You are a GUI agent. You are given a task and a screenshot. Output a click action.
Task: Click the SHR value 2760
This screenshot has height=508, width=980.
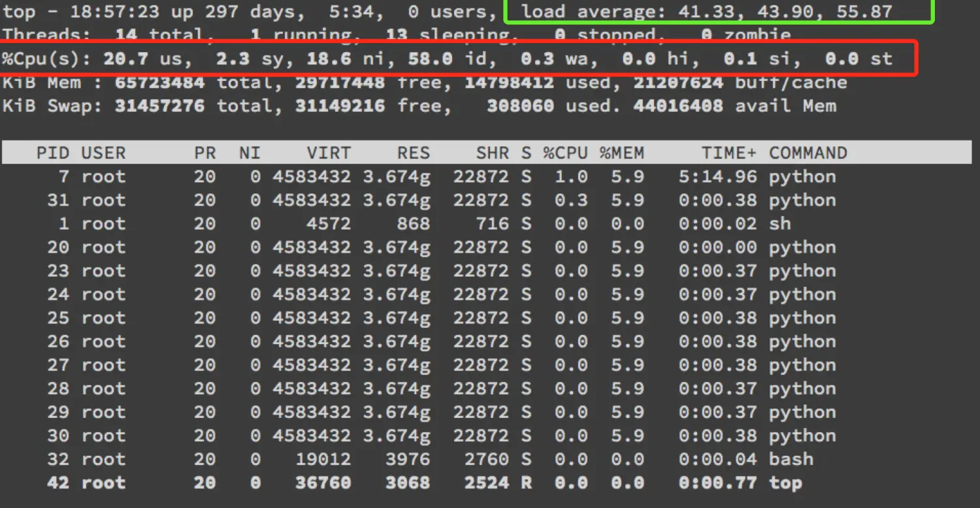click(487, 459)
